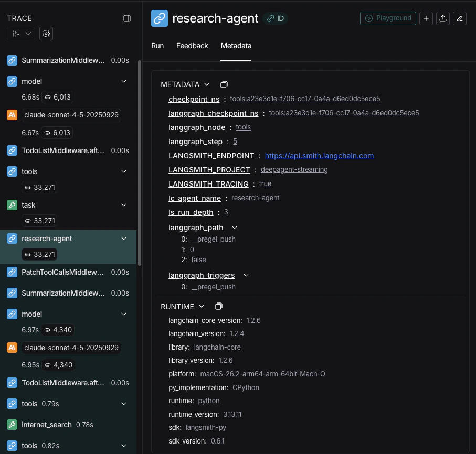Viewport: 476px width, 454px height.
Task: Collapse the second model row chevron
Action: tap(124, 314)
